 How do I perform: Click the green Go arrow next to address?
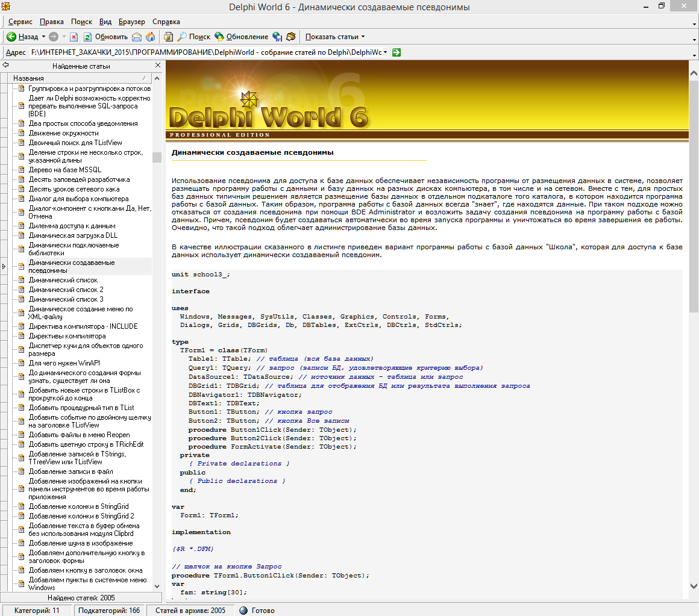[397, 52]
